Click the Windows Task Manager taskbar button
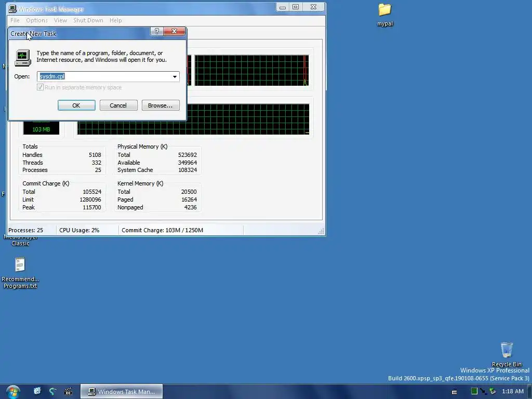The image size is (532, 399). tap(122, 392)
